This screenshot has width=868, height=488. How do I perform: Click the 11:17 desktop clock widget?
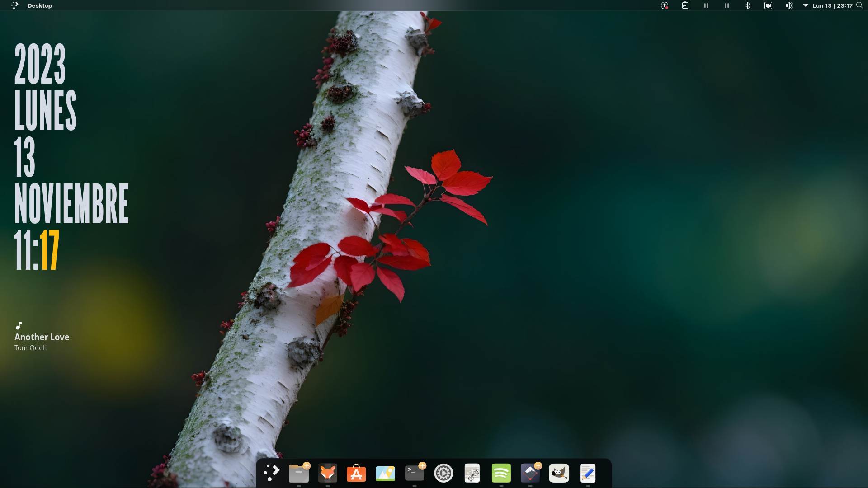click(37, 250)
